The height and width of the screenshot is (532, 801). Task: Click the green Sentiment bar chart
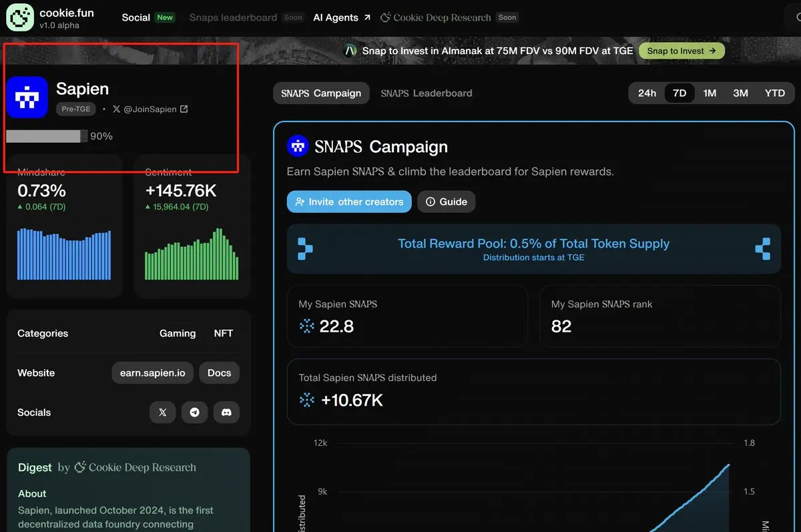192,254
